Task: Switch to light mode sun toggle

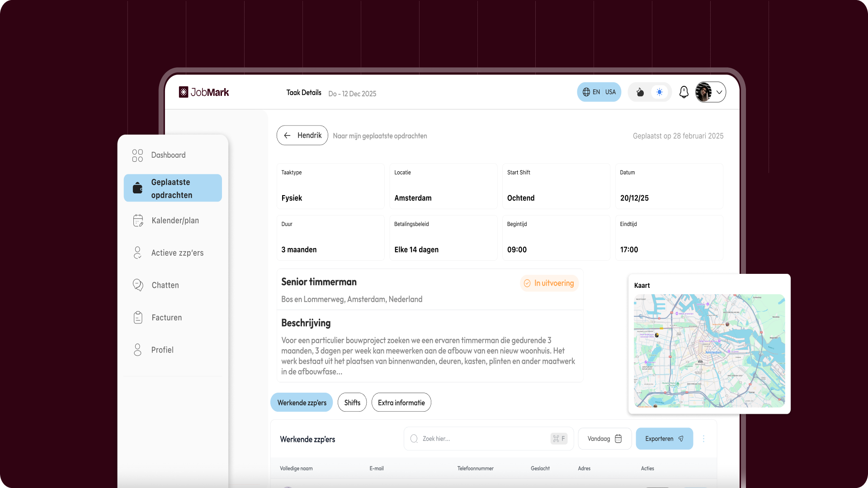Action: pyautogui.click(x=660, y=92)
